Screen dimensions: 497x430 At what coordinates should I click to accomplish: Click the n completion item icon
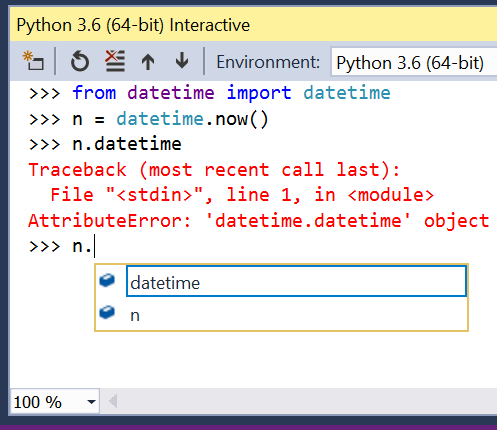coord(107,312)
